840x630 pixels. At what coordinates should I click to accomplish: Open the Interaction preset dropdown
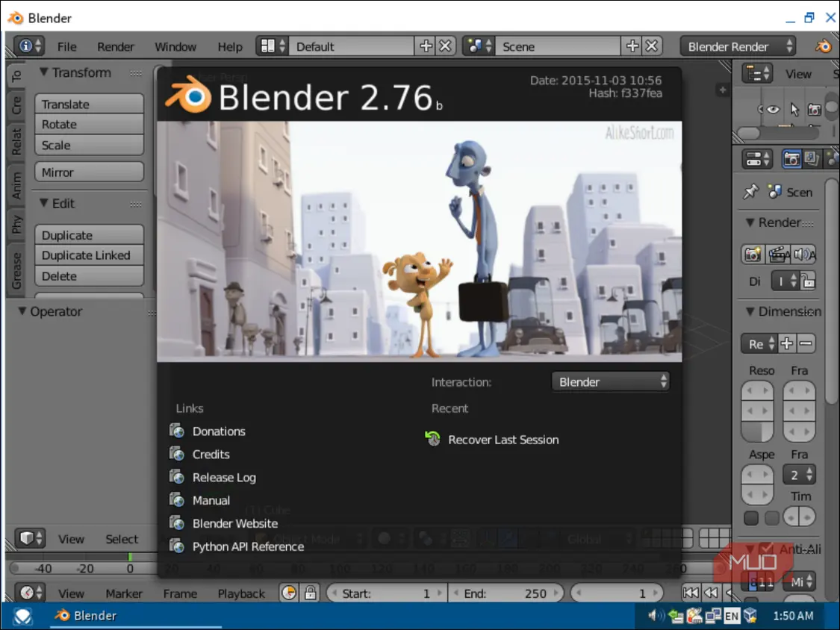tap(611, 381)
